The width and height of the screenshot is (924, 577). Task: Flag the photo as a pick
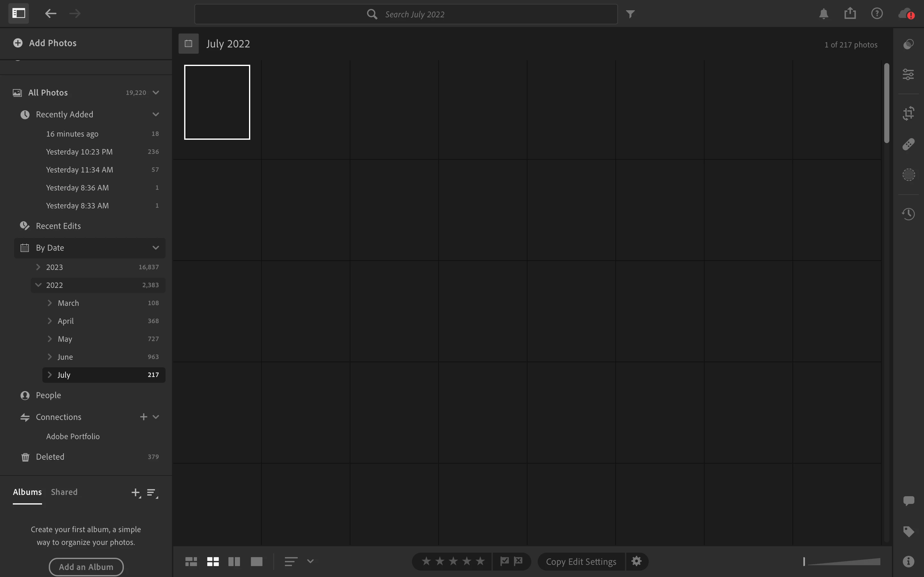coord(504,561)
